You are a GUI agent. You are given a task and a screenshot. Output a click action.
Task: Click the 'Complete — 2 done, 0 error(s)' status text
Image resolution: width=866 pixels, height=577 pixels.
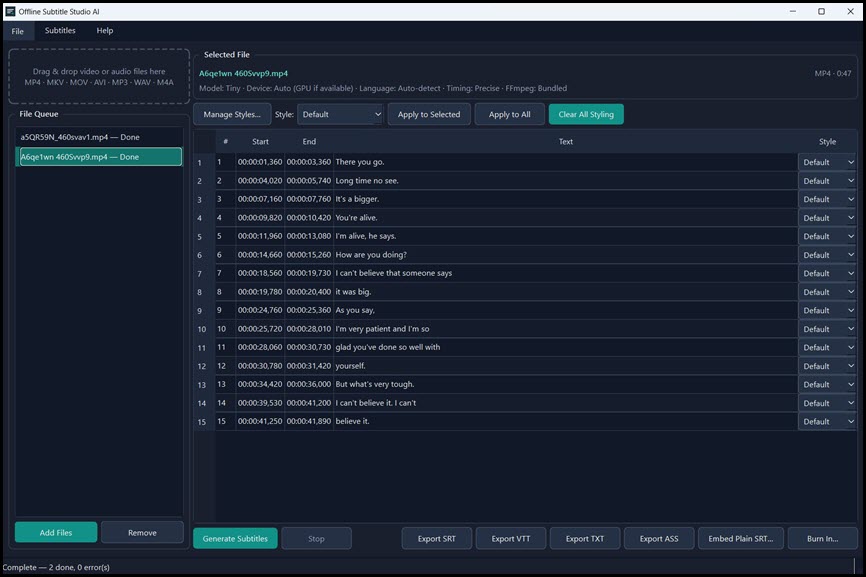(56, 567)
